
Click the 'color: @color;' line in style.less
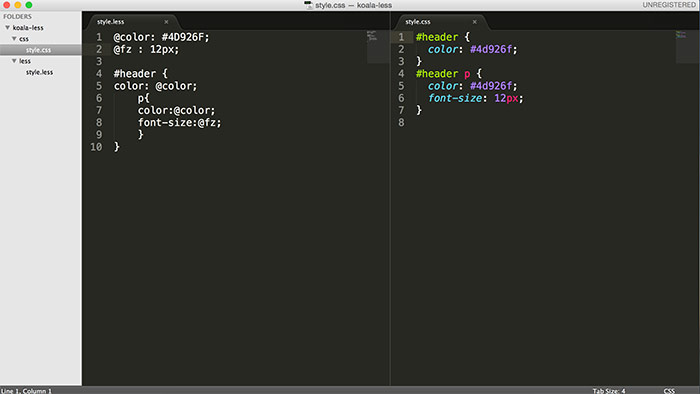(x=155, y=86)
